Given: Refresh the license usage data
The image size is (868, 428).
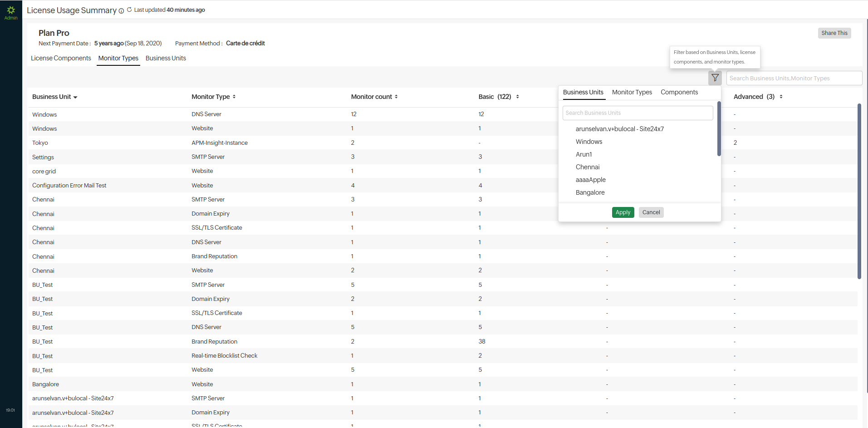Looking at the screenshot, I should point(129,10).
